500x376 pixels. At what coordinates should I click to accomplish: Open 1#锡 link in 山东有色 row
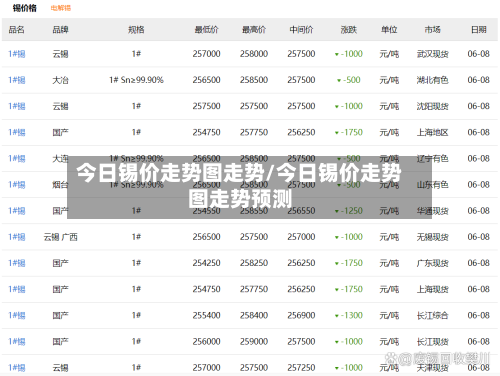pos(17,185)
